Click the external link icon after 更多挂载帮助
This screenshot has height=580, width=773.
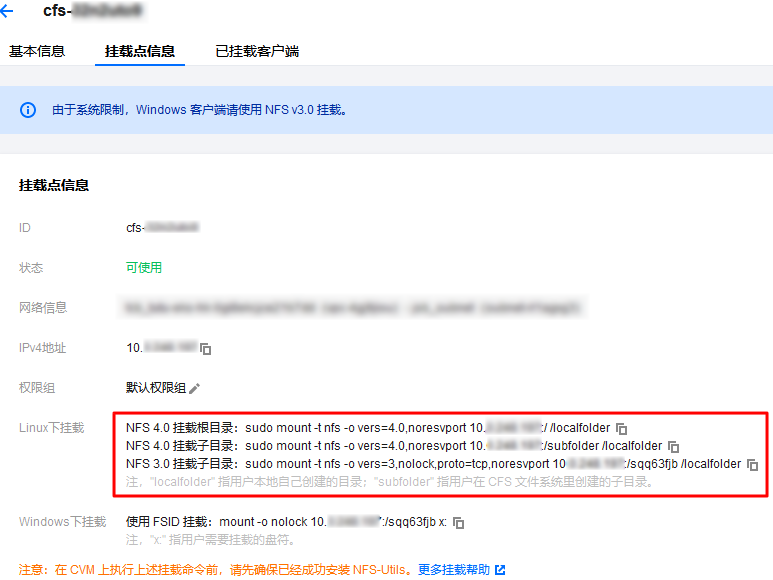pos(500,570)
